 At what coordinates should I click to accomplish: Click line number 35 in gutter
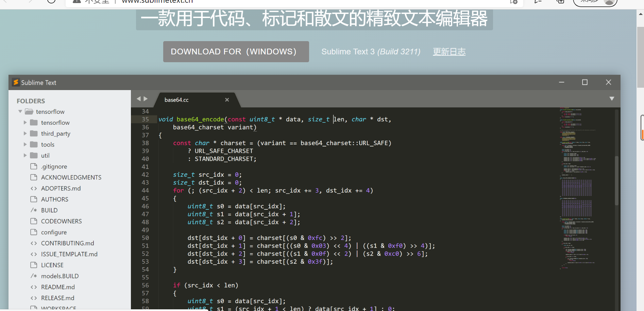145,119
